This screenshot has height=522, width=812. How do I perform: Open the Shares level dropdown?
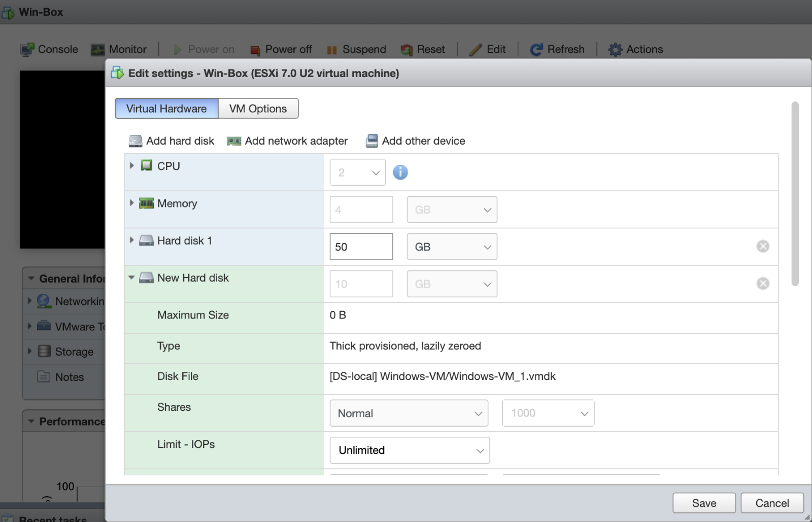coord(409,413)
